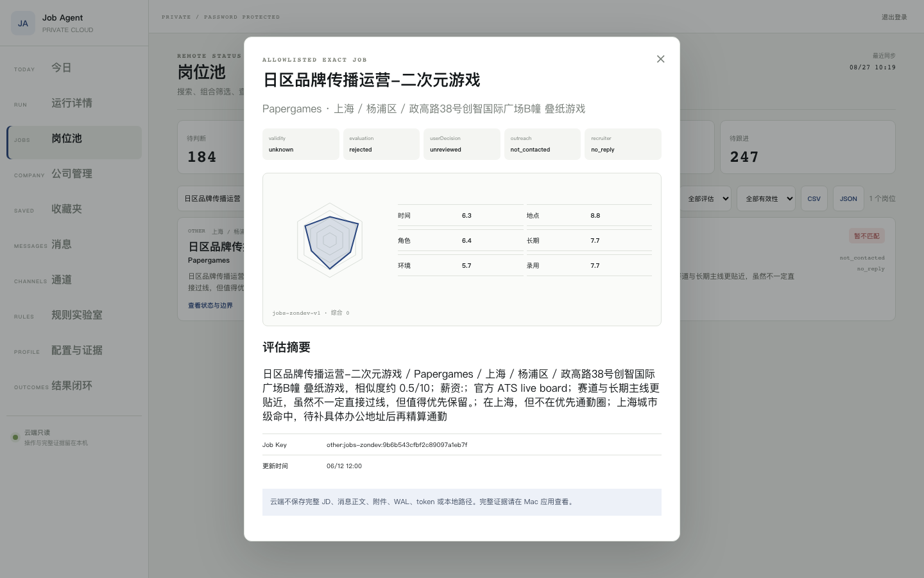
Task: Click 退出登录 to log out
Action: [894, 17]
